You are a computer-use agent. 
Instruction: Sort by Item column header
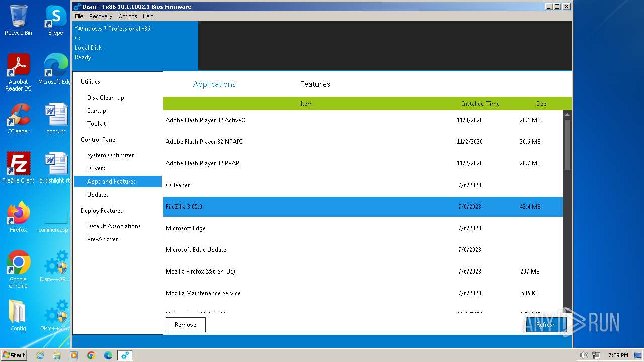pos(306,104)
